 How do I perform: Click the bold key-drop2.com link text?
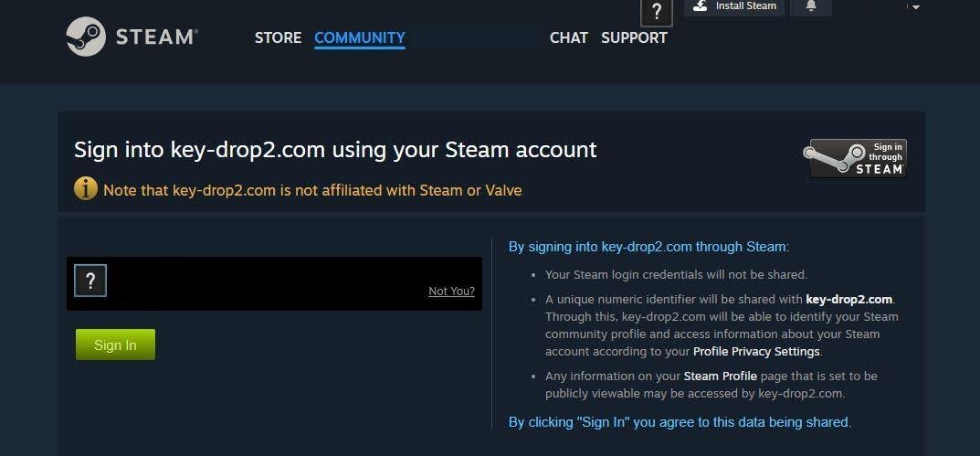pos(848,299)
